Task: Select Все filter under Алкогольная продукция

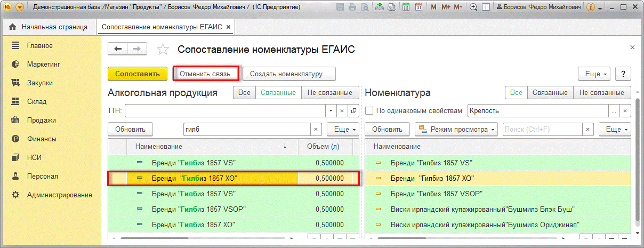Action: coord(244,92)
